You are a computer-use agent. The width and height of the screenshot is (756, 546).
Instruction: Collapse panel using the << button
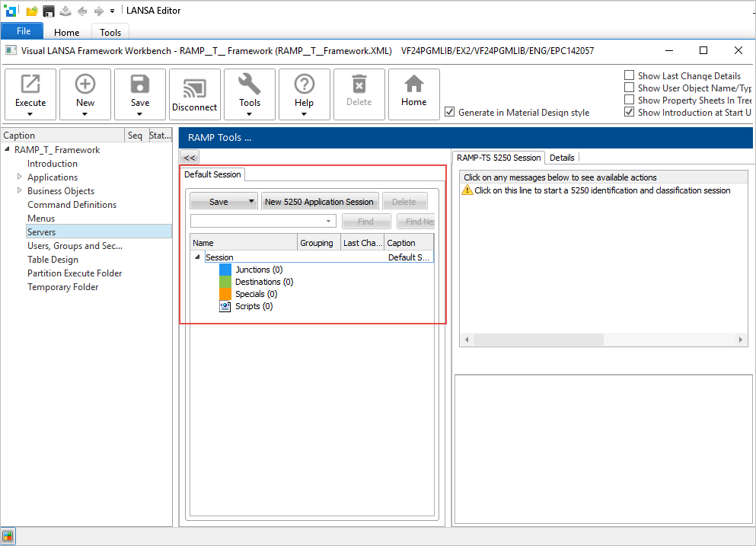(190, 158)
